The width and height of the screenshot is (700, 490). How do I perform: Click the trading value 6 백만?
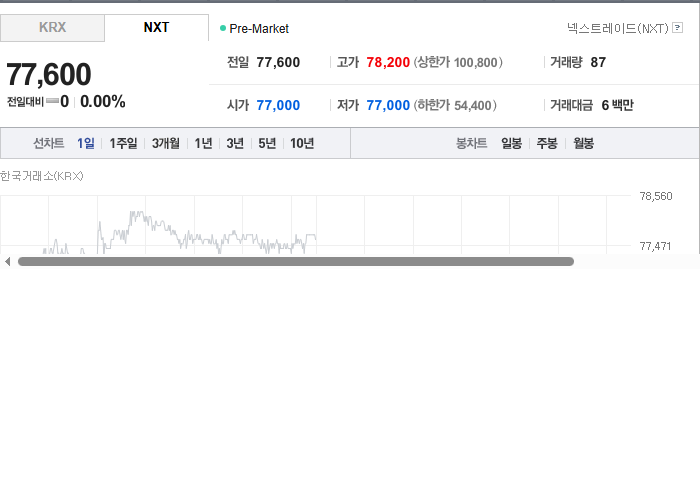(617, 105)
